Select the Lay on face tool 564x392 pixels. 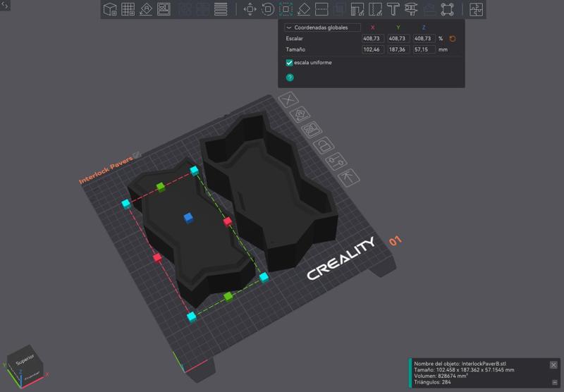click(x=304, y=9)
